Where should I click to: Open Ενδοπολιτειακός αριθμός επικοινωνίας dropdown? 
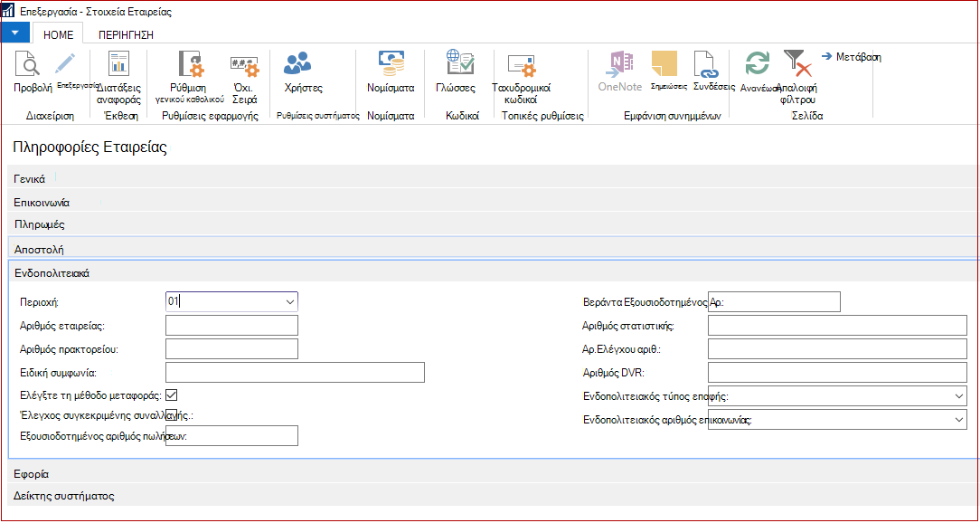coord(959,420)
